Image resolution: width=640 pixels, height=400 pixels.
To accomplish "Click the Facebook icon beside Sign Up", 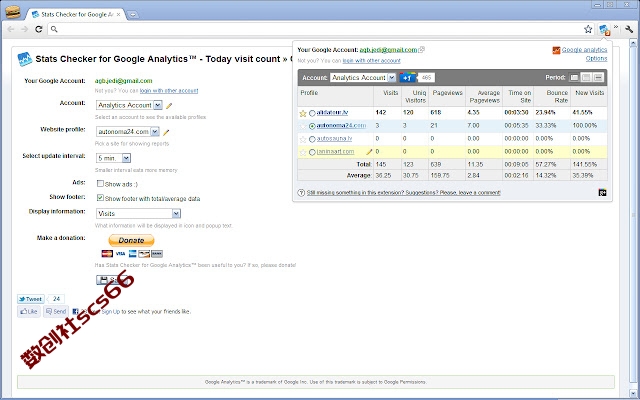I will [x=75, y=311].
